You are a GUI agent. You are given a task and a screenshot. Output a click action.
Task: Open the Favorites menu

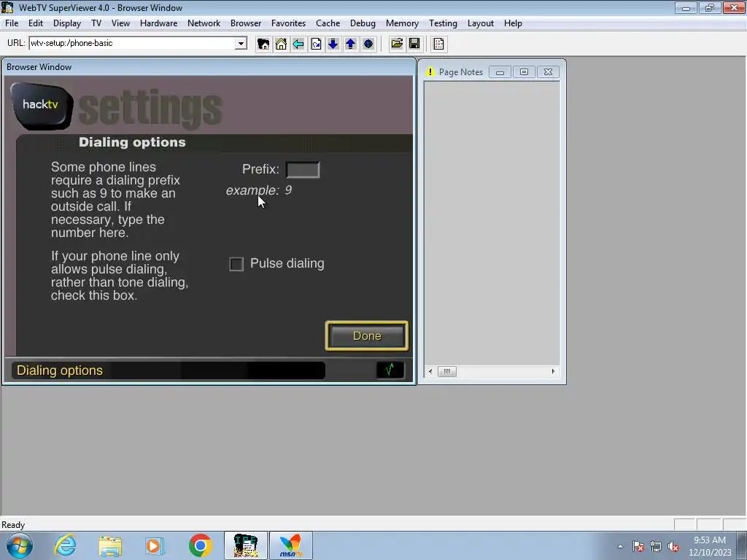tap(289, 23)
